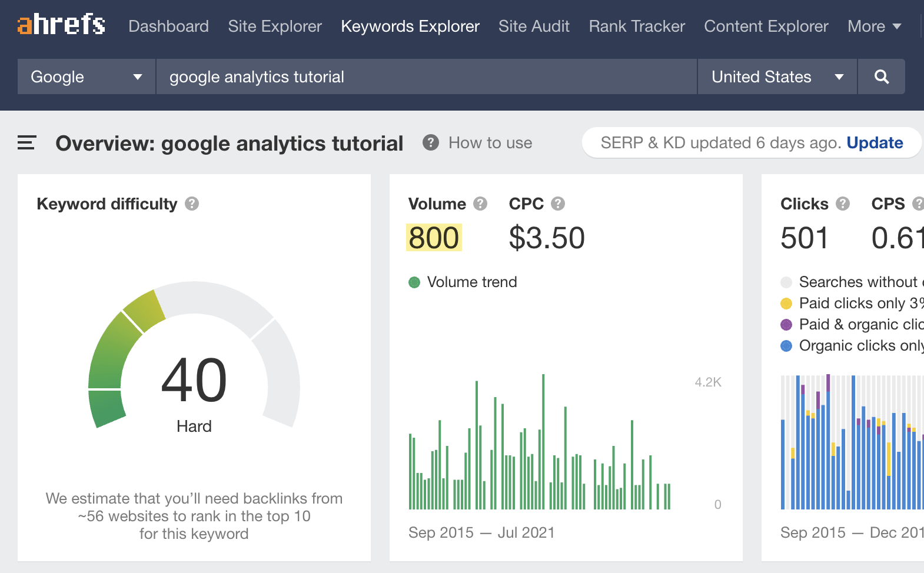
Task: Open the Volume help icon
Action: tap(480, 204)
